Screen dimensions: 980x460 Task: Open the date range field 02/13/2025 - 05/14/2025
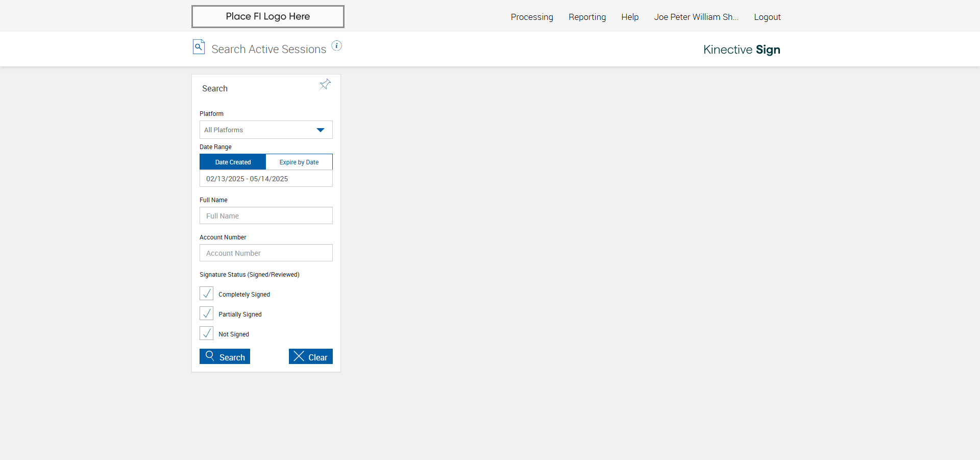pyautogui.click(x=266, y=179)
